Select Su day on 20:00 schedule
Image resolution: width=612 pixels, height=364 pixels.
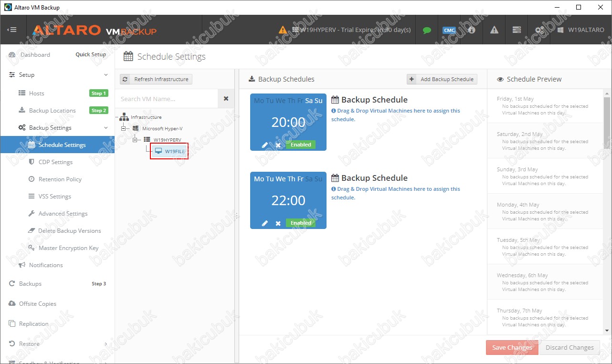pyautogui.click(x=318, y=101)
